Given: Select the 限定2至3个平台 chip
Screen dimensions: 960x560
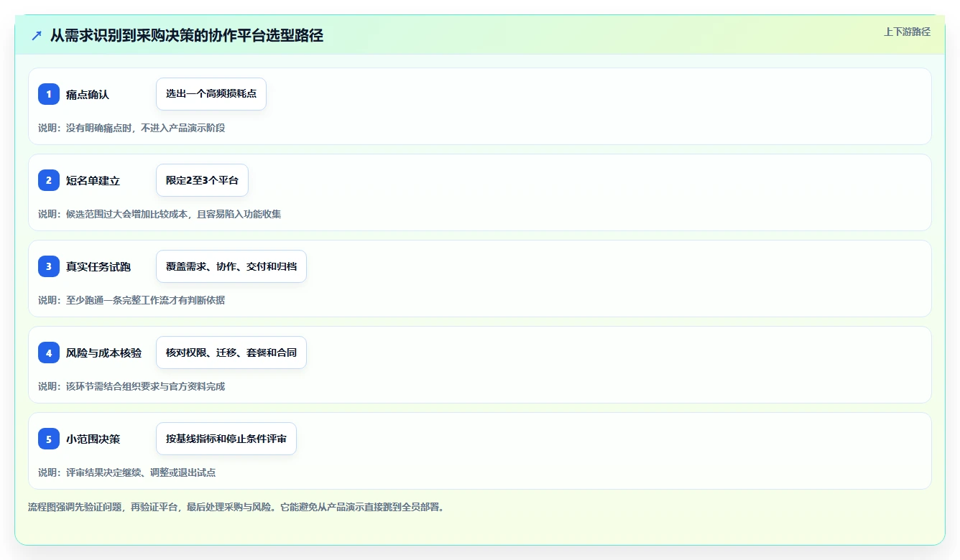Looking at the screenshot, I should (x=202, y=180).
